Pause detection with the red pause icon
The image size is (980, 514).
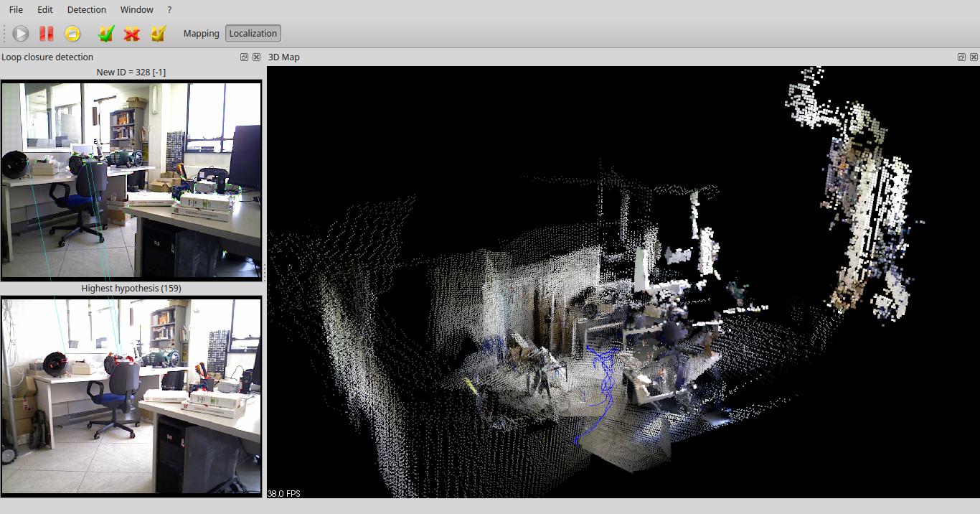47,34
